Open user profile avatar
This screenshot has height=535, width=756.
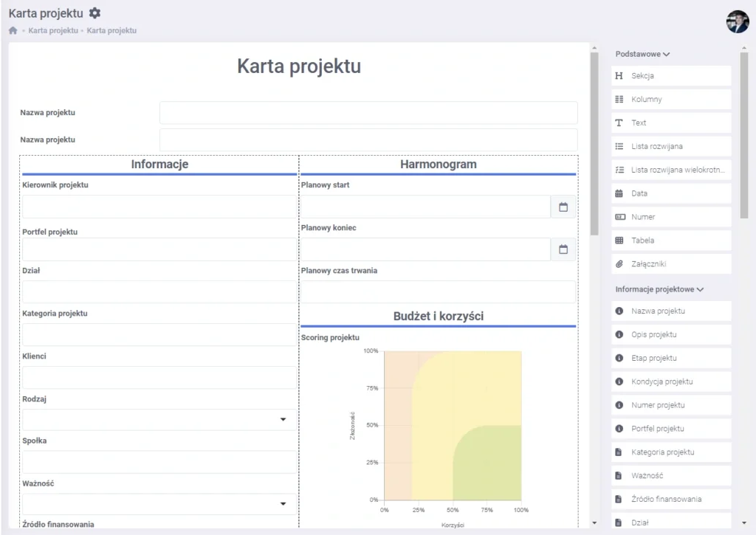pos(738,21)
